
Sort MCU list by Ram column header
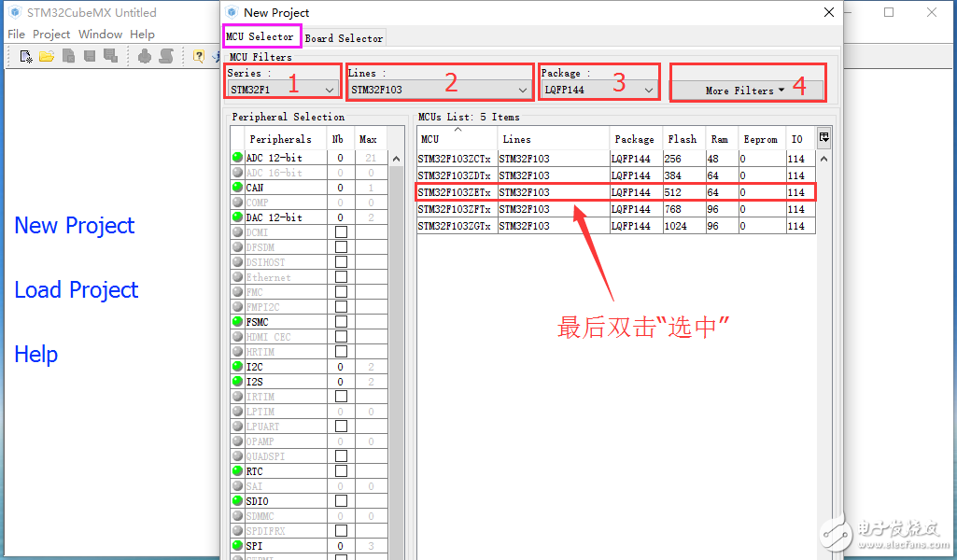(x=722, y=138)
